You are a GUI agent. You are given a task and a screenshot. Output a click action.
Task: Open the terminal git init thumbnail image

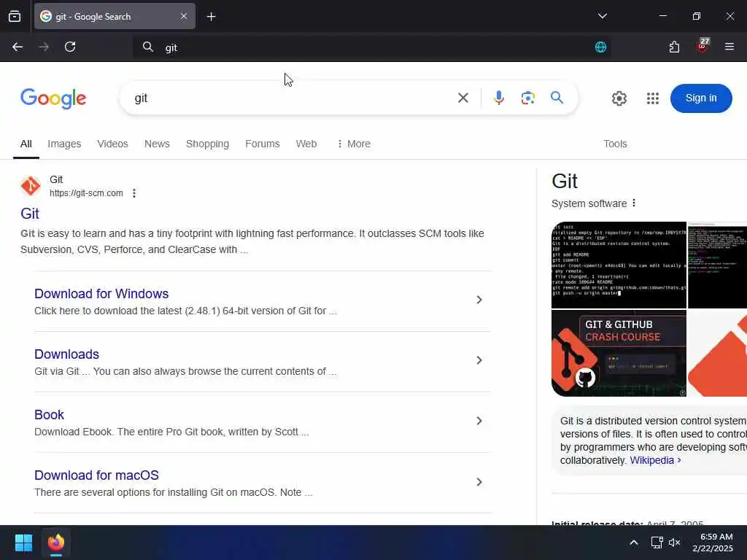point(619,265)
